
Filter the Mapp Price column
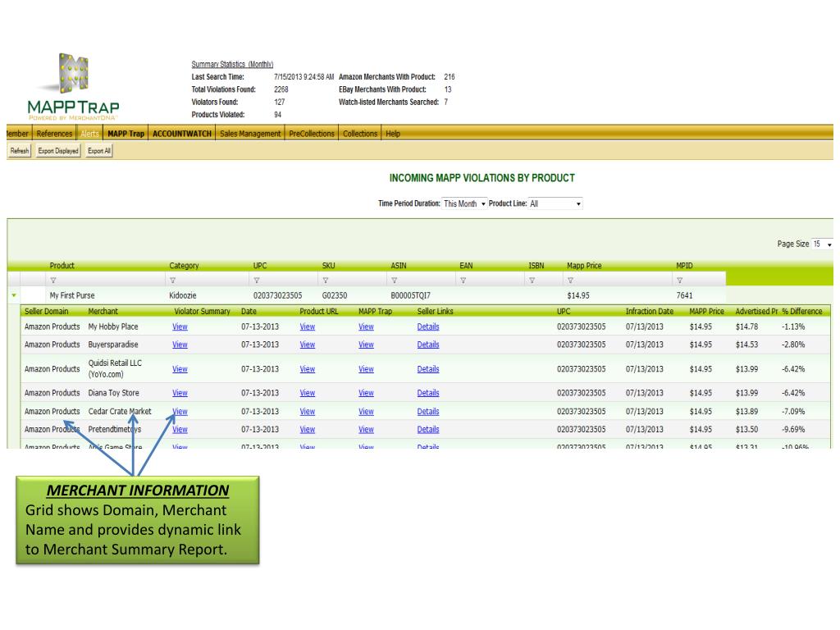pyautogui.click(x=571, y=281)
